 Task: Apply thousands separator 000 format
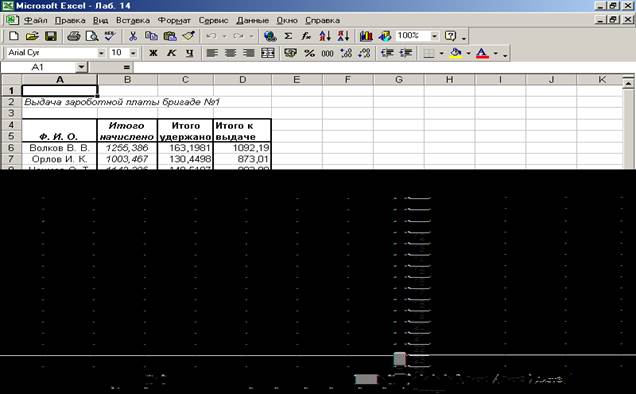(327, 53)
